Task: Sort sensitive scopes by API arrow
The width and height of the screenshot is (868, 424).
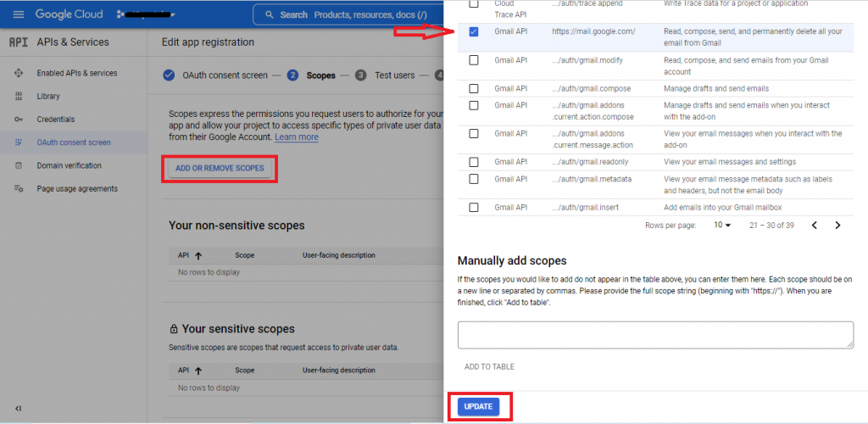Action: (198, 371)
